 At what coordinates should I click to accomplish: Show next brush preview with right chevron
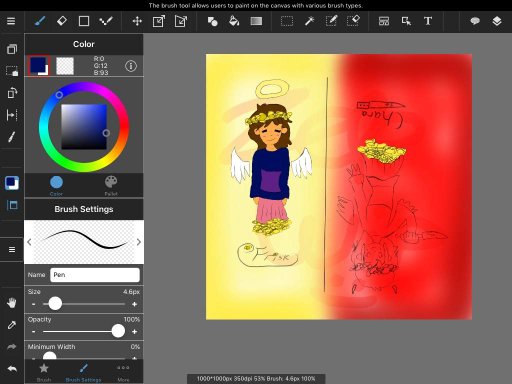(x=139, y=242)
